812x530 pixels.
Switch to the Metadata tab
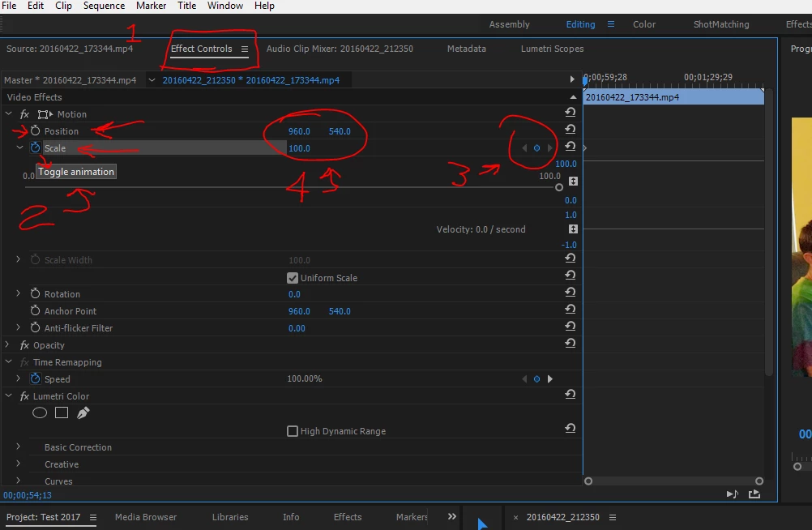tap(467, 49)
